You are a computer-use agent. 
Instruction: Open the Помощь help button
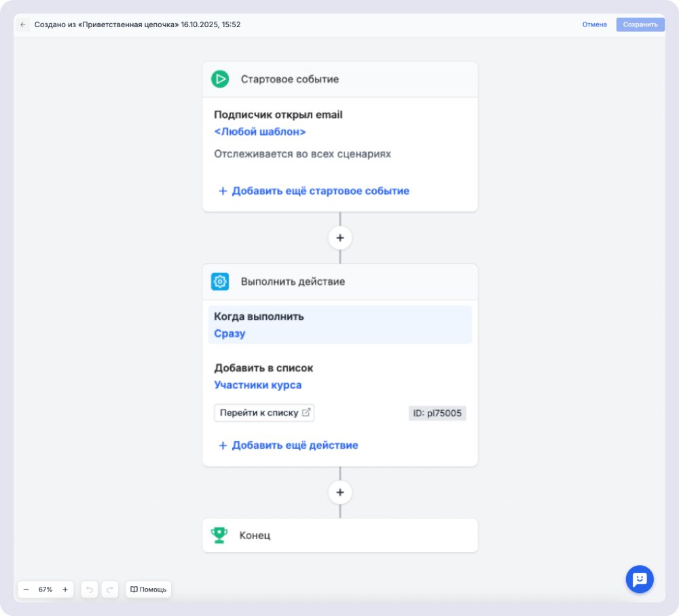tap(148, 590)
